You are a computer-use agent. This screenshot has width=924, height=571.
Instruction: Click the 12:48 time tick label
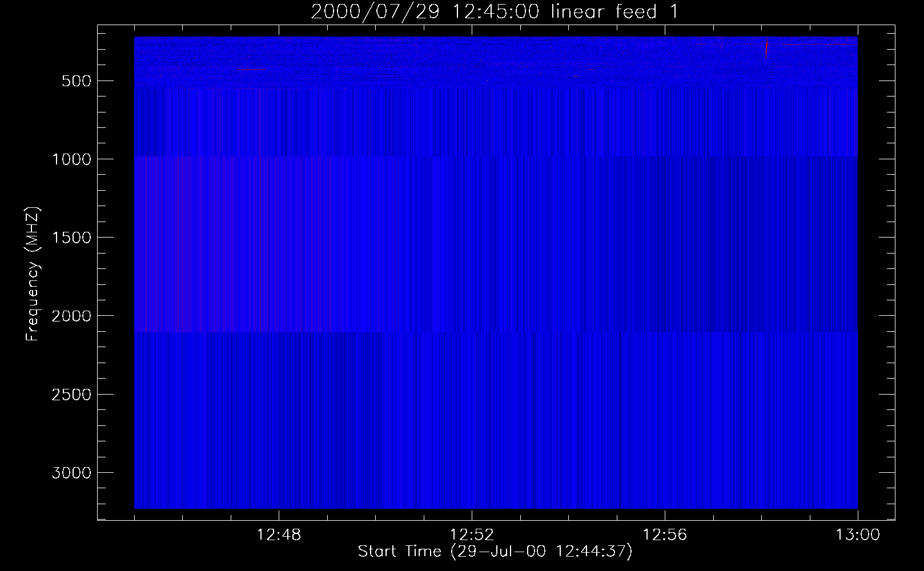click(x=279, y=535)
